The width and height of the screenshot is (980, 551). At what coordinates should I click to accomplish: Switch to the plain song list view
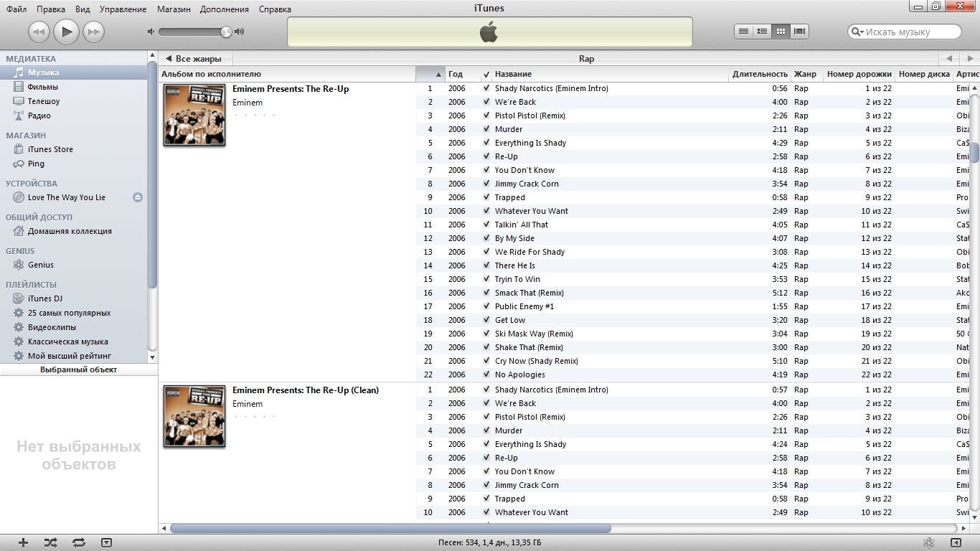tap(744, 32)
